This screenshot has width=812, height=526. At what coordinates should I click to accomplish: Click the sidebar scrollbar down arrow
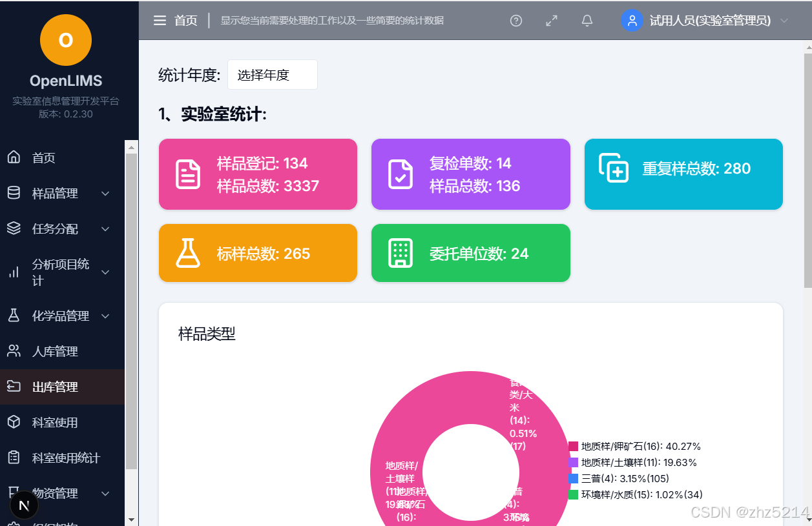click(x=132, y=520)
